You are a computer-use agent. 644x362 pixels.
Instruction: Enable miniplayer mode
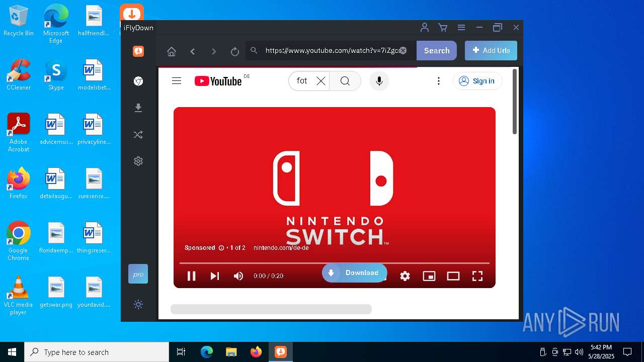click(429, 276)
